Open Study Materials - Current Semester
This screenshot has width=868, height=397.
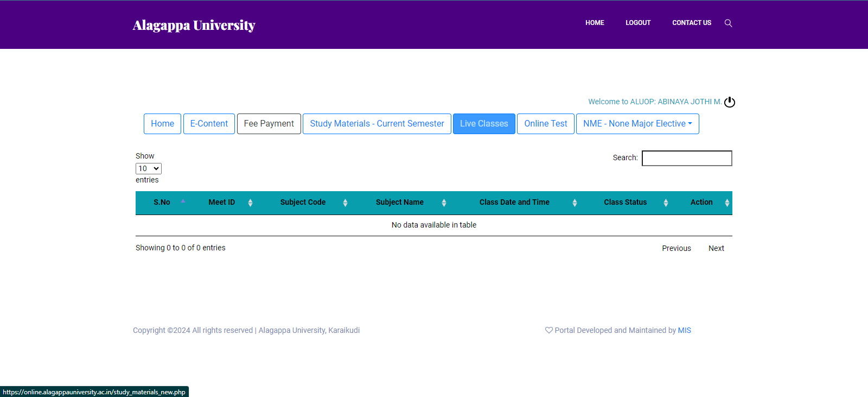click(x=377, y=124)
